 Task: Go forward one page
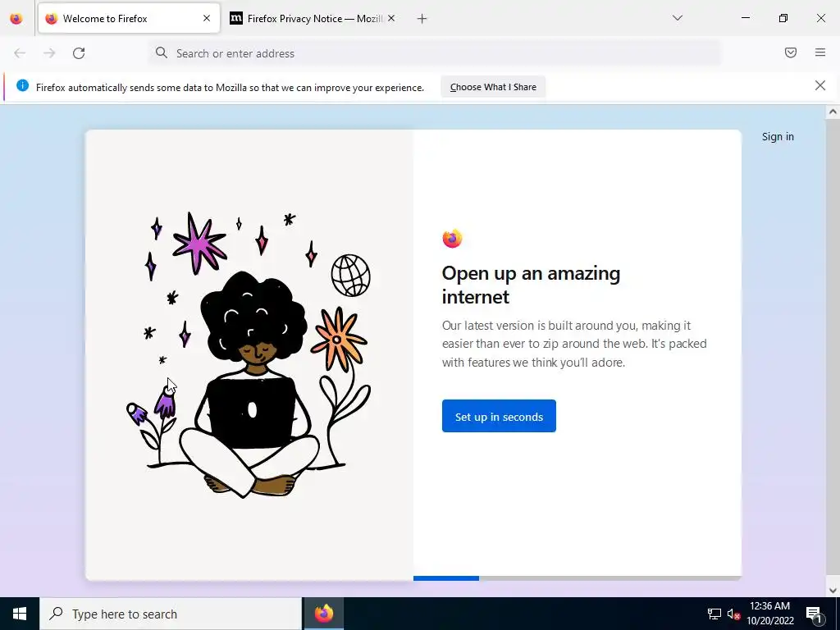click(49, 53)
